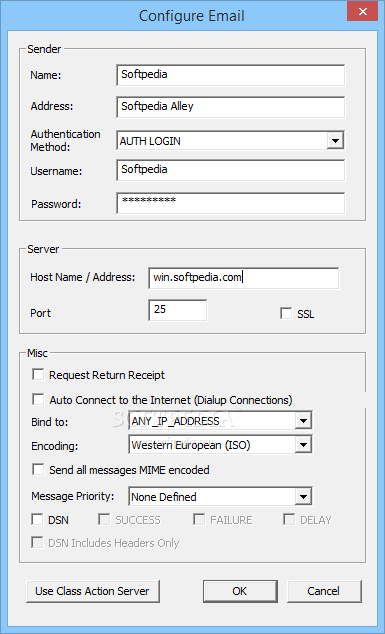
Task: Open the Authentication Method dropdown
Action: pyautogui.click(x=335, y=141)
